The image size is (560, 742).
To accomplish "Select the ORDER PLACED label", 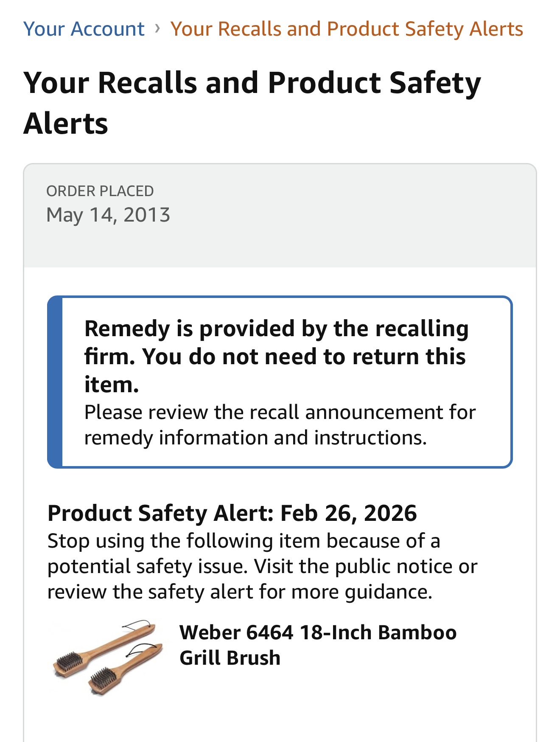I will [x=100, y=191].
